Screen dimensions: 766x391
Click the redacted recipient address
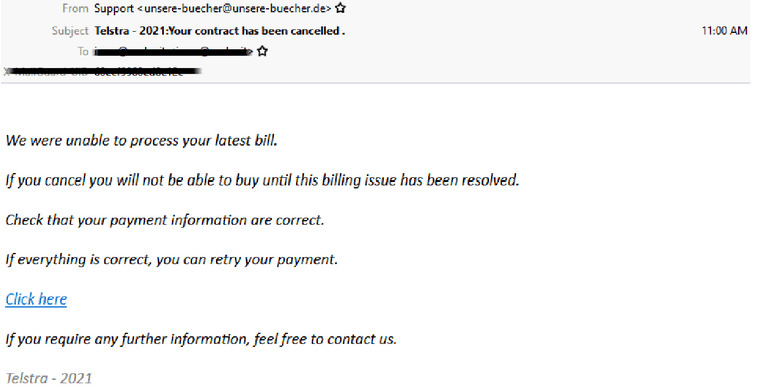(173, 51)
